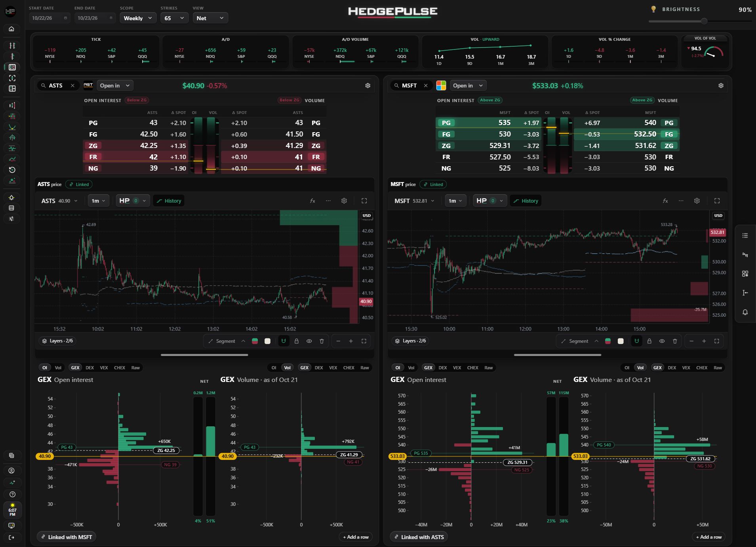Screen dimensions: 756x547
Task: Open the ASTS 'Open in' dropdown
Action: coord(115,85)
